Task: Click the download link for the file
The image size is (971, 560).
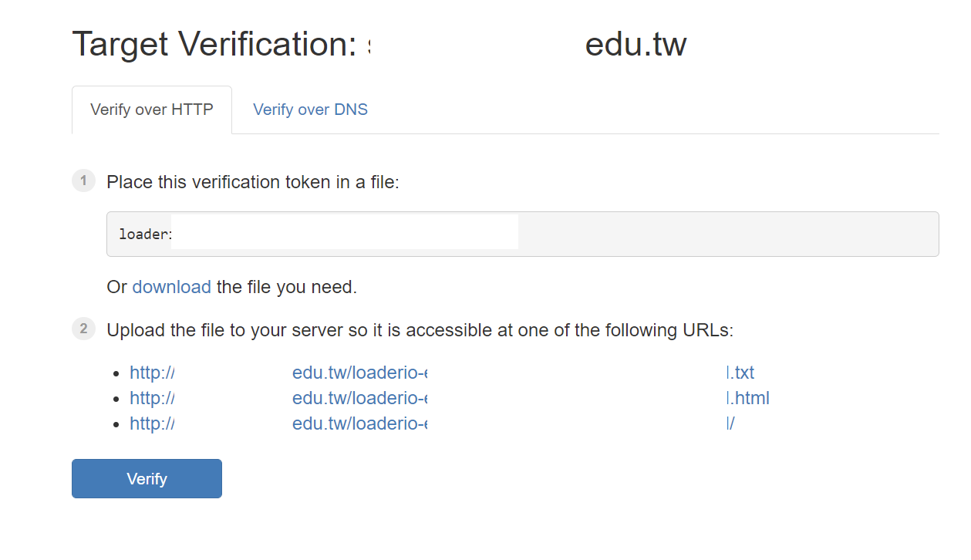Action: click(171, 287)
